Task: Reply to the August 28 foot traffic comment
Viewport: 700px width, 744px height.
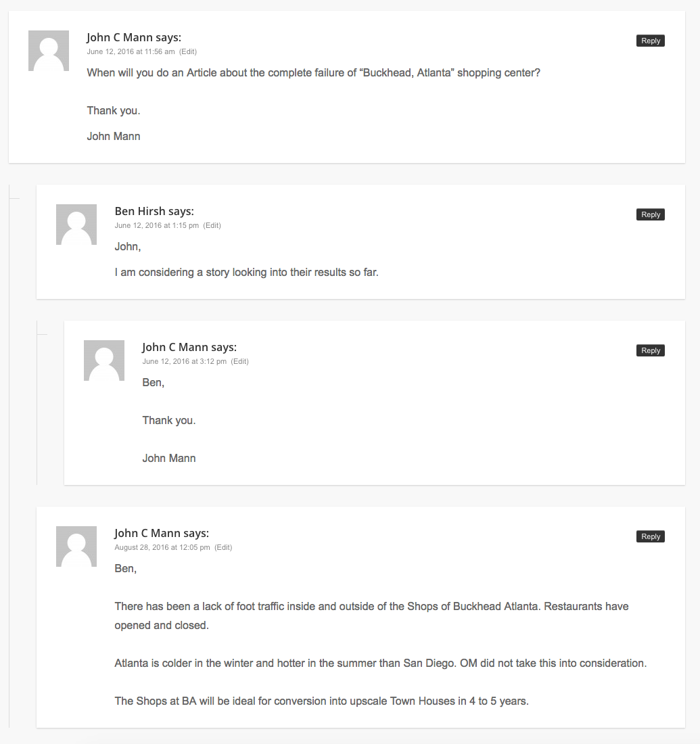Action: point(650,536)
